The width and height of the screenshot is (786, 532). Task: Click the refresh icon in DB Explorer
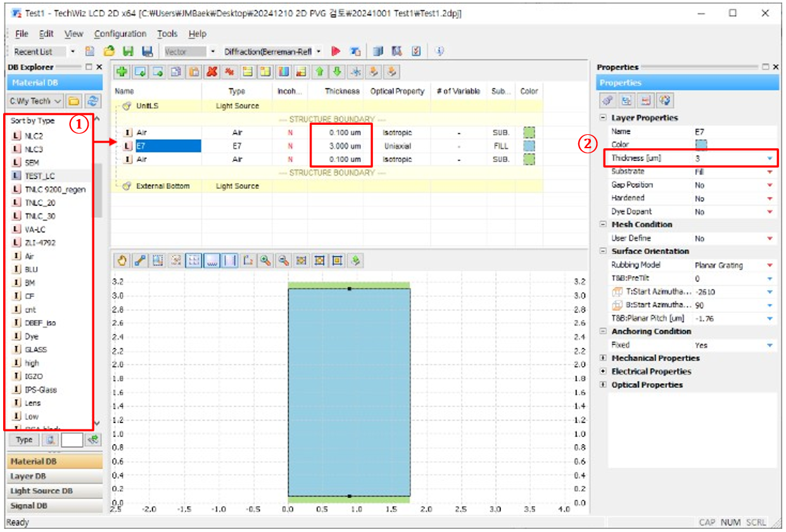pyautogui.click(x=93, y=101)
